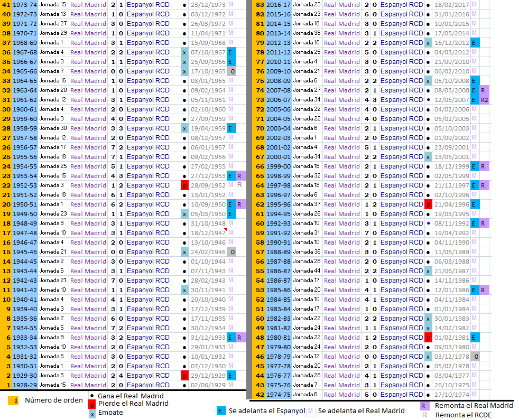Click red 'p' marker in 1952-53 row

coord(184,185)
